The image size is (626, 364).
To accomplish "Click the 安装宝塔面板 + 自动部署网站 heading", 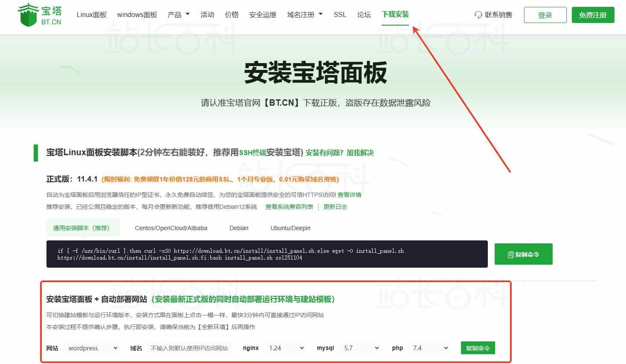I will click(x=97, y=299).
